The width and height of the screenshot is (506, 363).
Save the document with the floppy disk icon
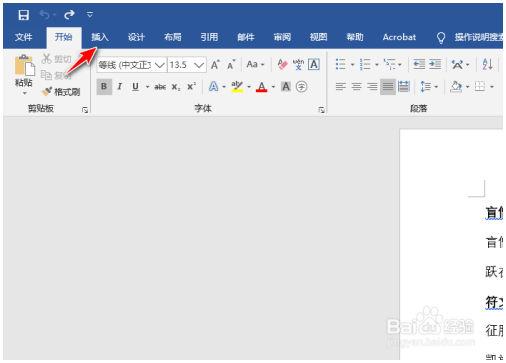click(x=23, y=15)
